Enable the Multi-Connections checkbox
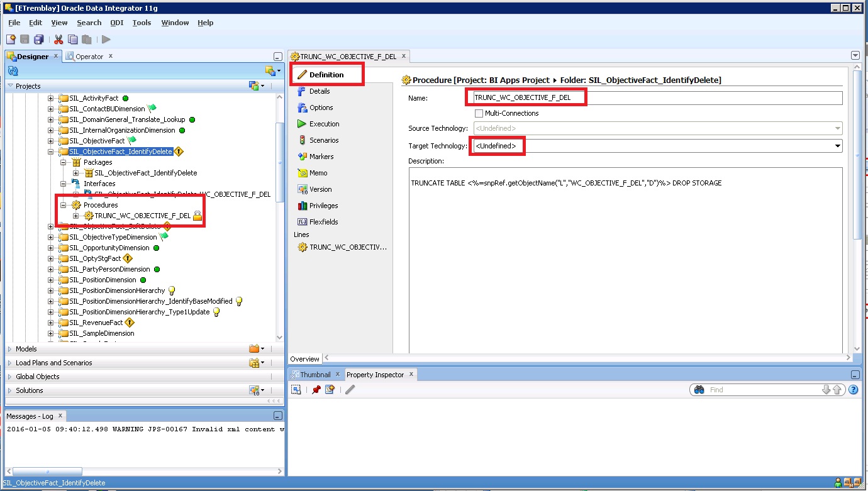 tap(479, 113)
